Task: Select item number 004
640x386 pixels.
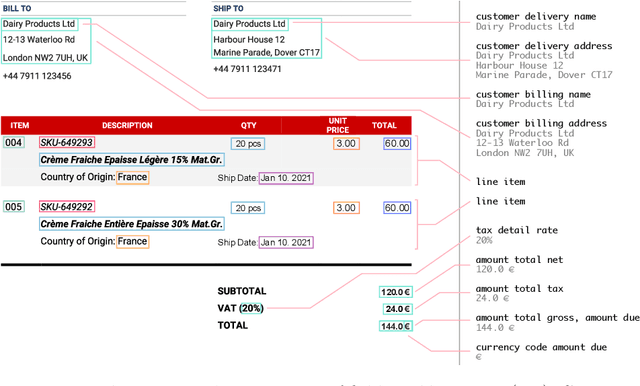Action: point(13,142)
